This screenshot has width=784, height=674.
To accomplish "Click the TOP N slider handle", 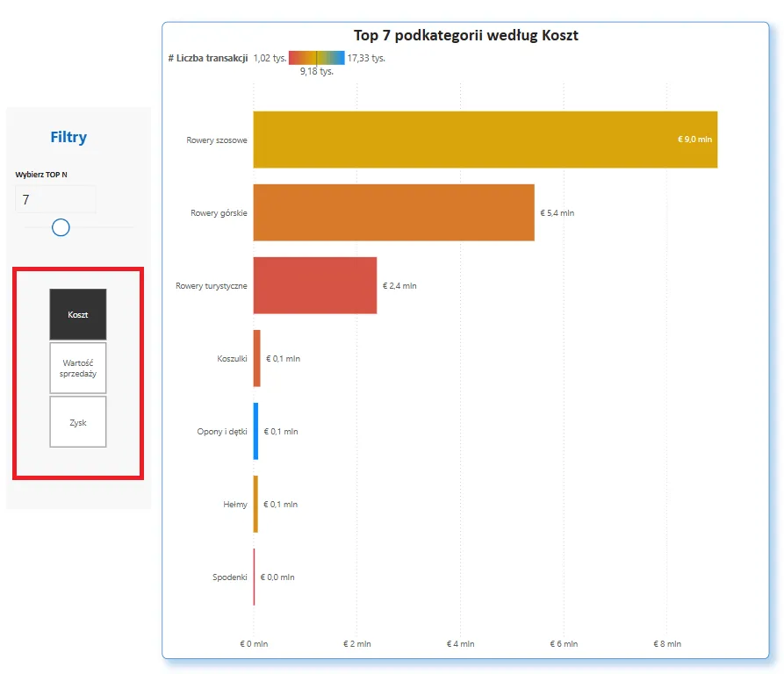I will [x=61, y=227].
